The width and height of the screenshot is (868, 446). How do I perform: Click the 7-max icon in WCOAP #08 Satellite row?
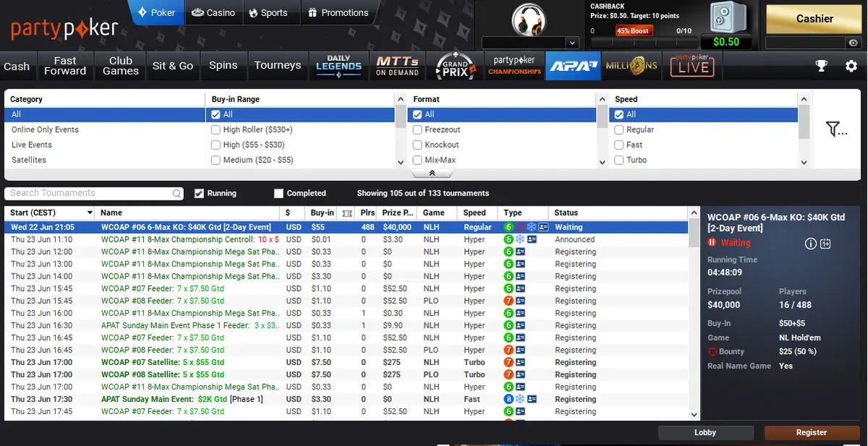point(509,374)
